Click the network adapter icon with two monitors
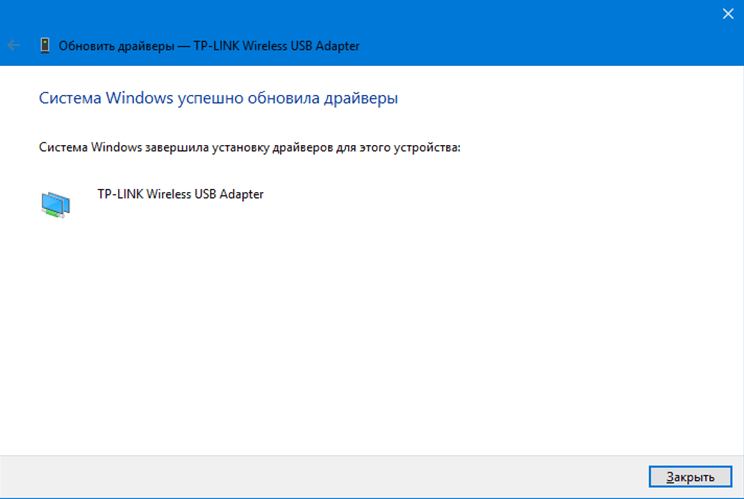Image resolution: width=744 pixels, height=499 pixels. [55, 204]
